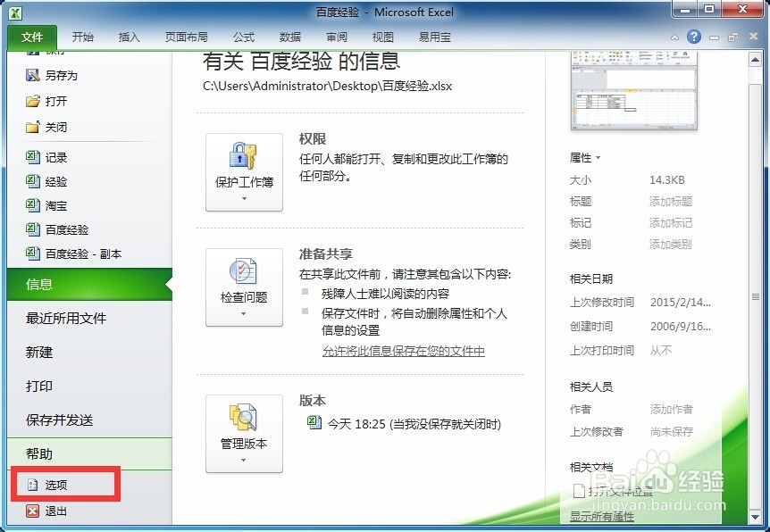This screenshot has width=770, height=532.
Task: Click the Check for Issues document icon
Action: [243, 270]
